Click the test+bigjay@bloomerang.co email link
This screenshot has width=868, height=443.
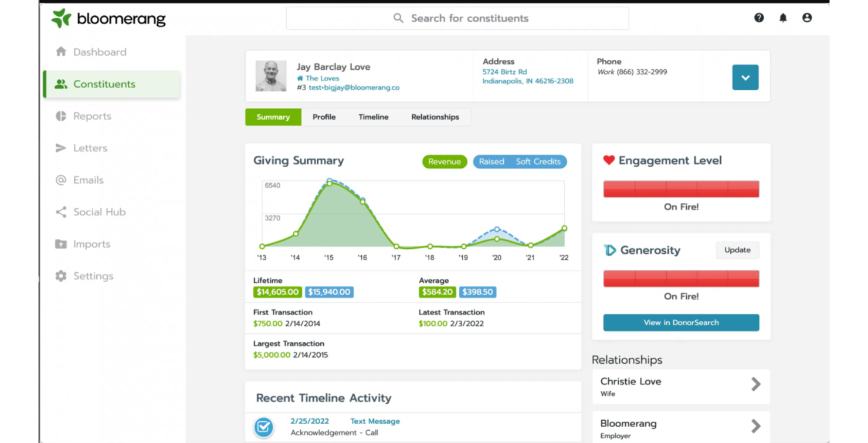pos(354,87)
